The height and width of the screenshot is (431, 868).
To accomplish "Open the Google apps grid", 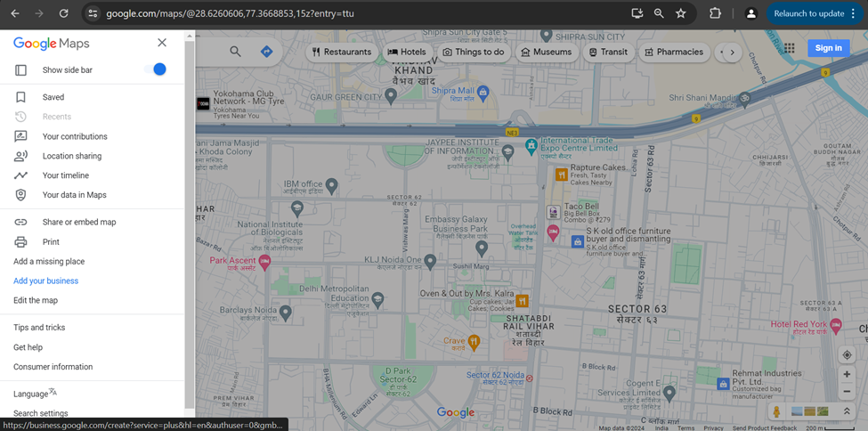I will [790, 48].
